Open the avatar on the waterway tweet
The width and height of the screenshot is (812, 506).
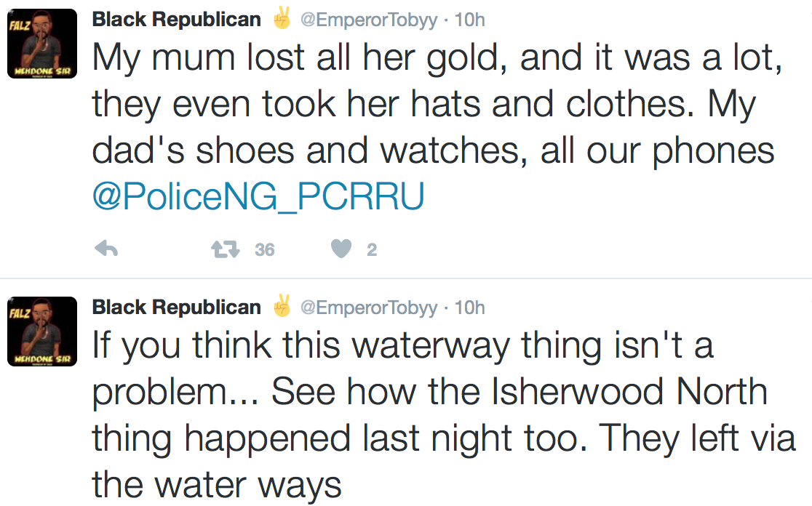pyautogui.click(x=42, y=331)
